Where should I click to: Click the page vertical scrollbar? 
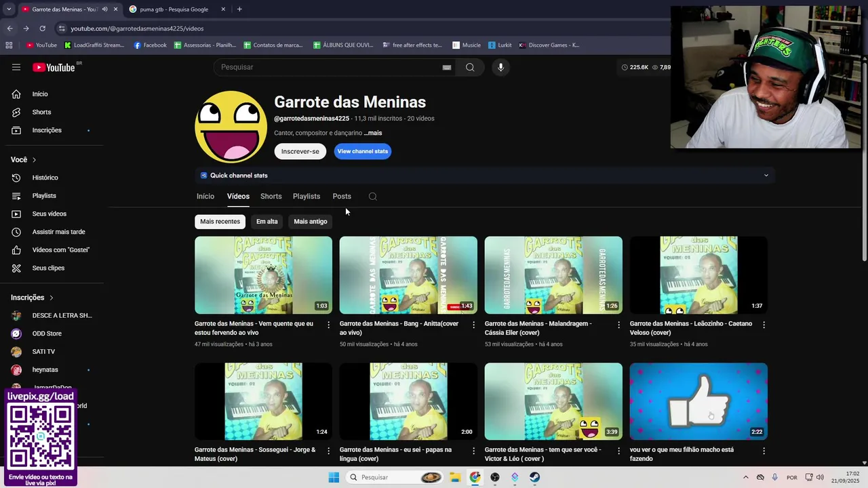[864, 163]
